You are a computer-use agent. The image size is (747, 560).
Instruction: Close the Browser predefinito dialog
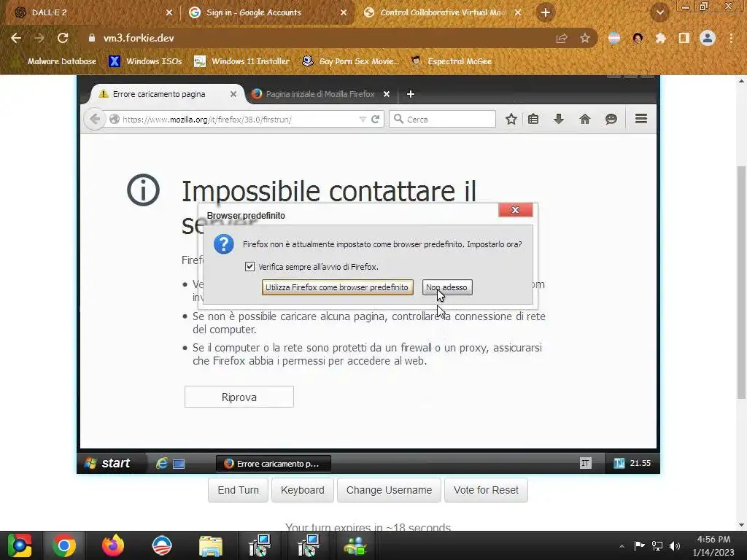[515, 210]
